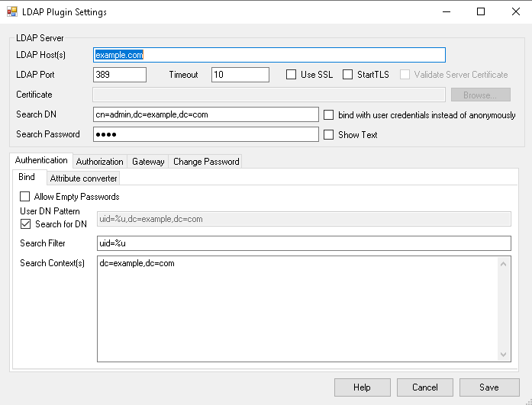Click the Timeout value field

click(x=240, y=75)
